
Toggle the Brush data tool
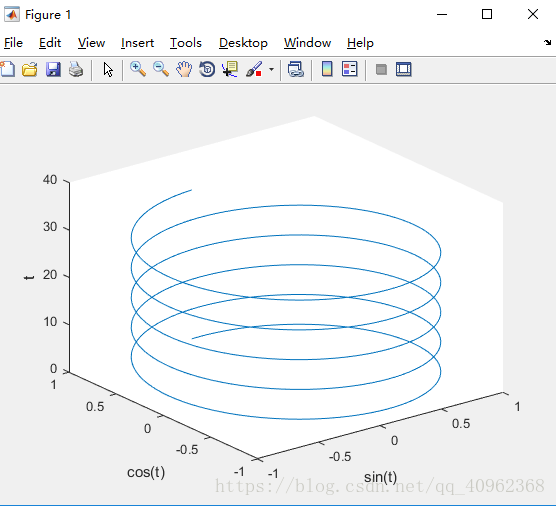pos(254,69)
